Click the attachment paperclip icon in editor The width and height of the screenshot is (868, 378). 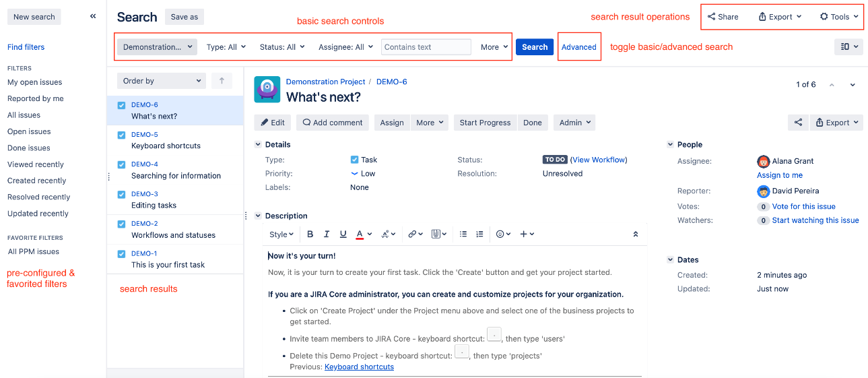[x=440, y=234]
